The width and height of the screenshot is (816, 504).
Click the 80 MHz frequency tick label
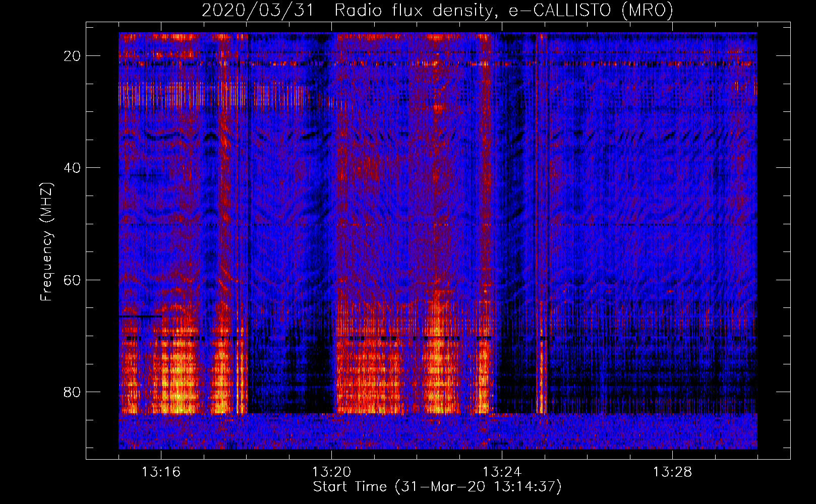(72, 392)
